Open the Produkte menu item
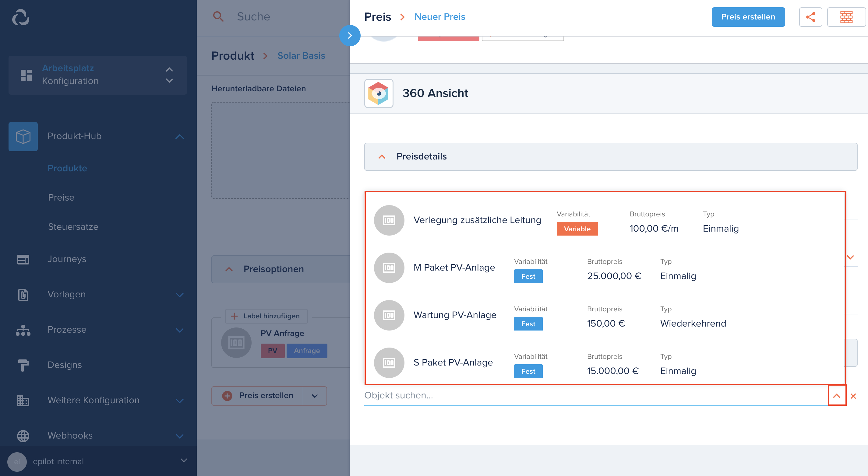Viewport: 868px width, 476px height. (x=67, y=168)
